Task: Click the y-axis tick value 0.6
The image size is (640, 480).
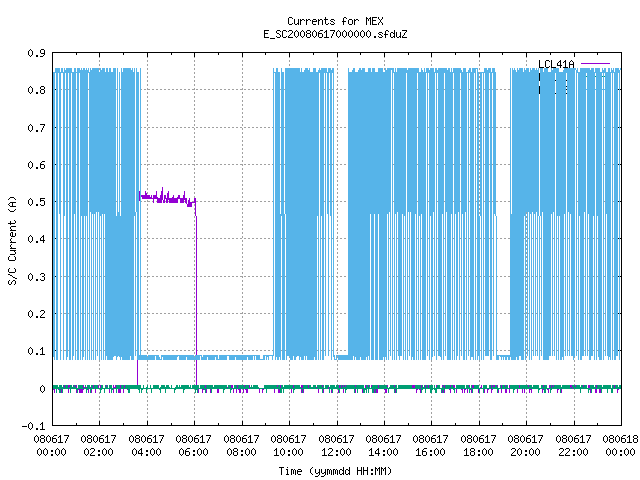Action: click(36, 165)
